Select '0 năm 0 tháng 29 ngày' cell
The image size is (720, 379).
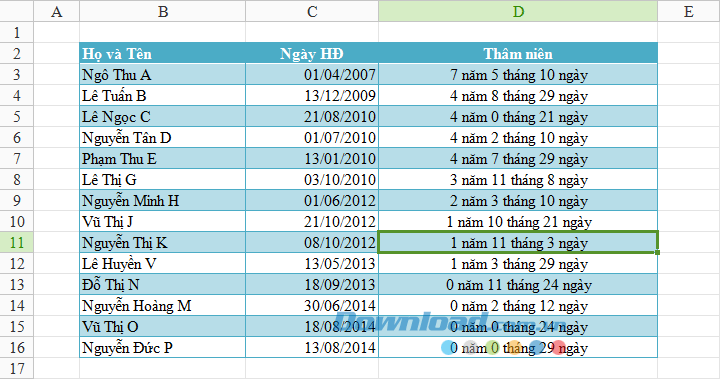(x=518, y=347)
